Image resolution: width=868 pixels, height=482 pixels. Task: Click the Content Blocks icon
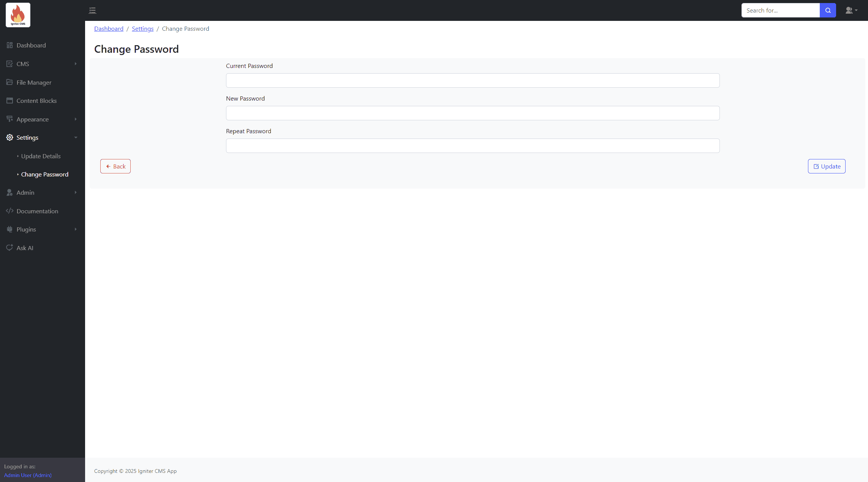click(x=9, y=101)
